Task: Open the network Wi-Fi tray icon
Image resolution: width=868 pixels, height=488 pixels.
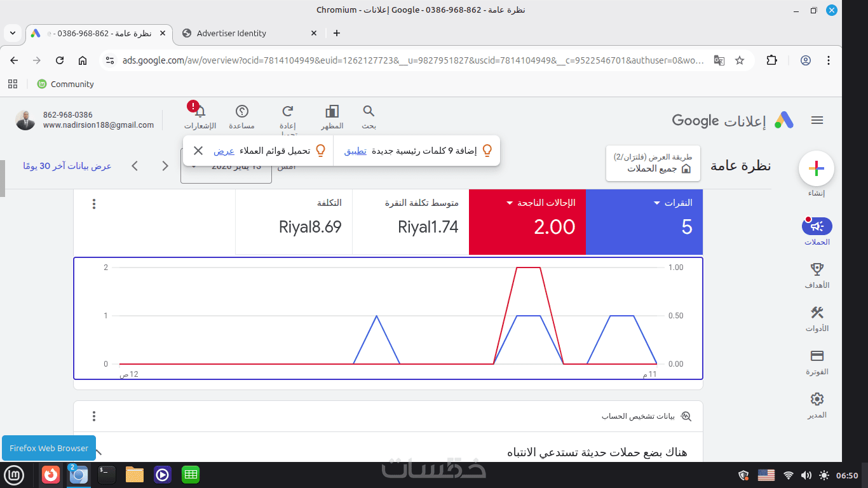Action: pyautogui.click(x=789, y=475)
